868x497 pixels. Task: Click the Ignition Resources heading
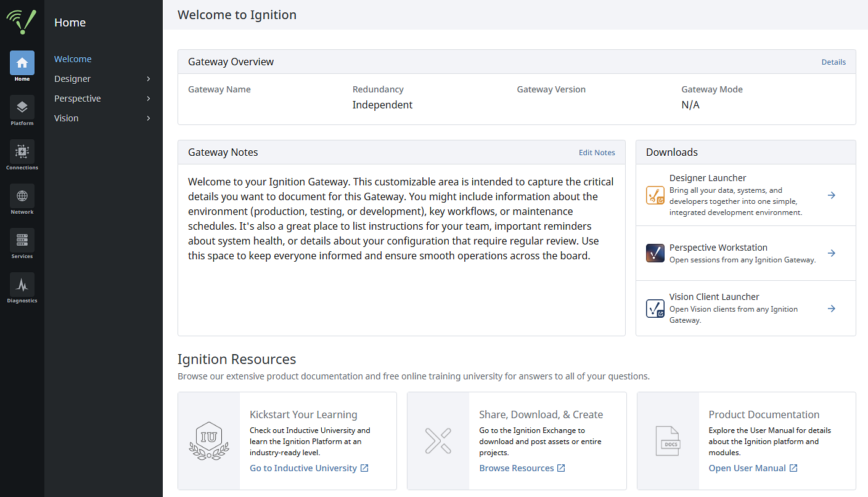coord(237,359)
